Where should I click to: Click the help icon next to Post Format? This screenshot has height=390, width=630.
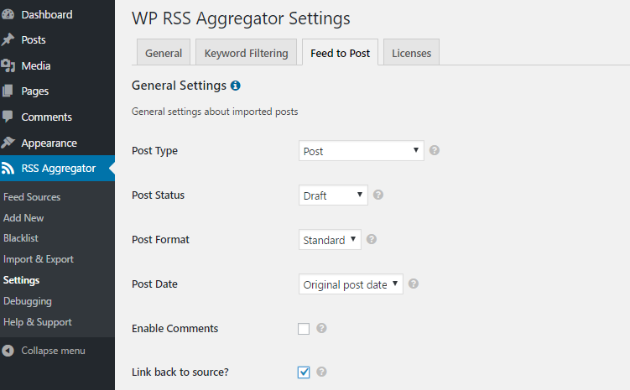372,239
